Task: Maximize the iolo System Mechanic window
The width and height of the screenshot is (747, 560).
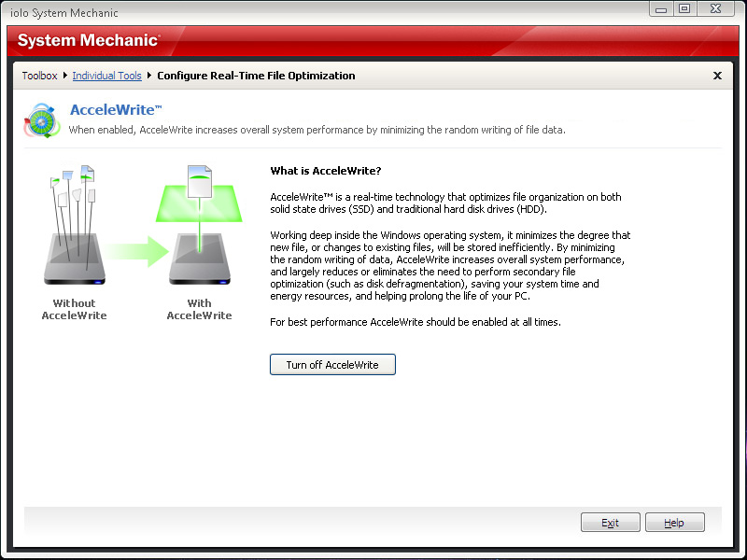Action: coord(684,8)
